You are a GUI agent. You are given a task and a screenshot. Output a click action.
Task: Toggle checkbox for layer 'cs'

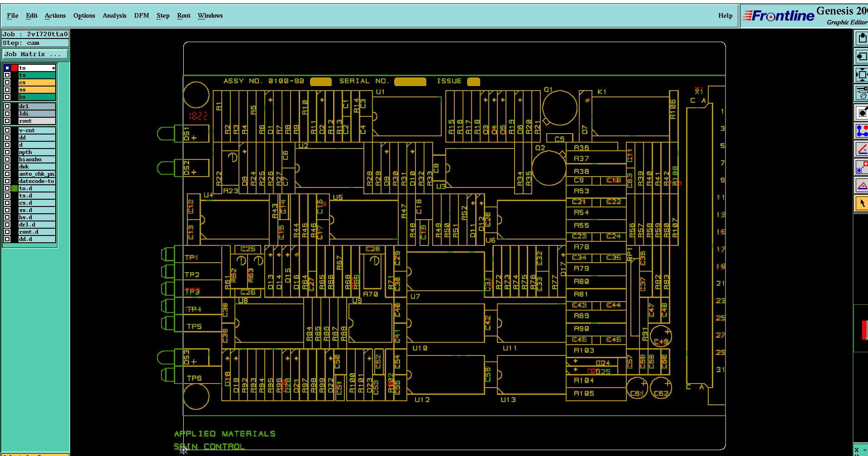7,82
